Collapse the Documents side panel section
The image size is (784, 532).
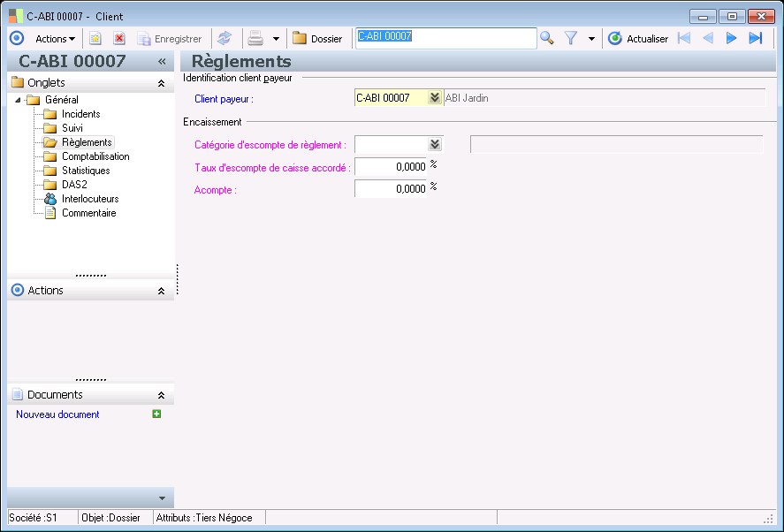pos(161,396)
